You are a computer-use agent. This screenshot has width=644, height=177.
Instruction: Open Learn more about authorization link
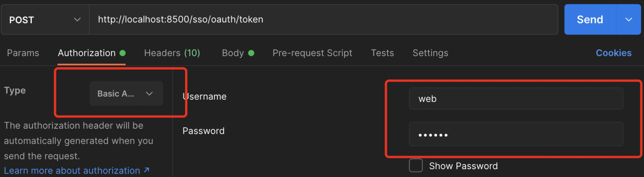[72, 170]
